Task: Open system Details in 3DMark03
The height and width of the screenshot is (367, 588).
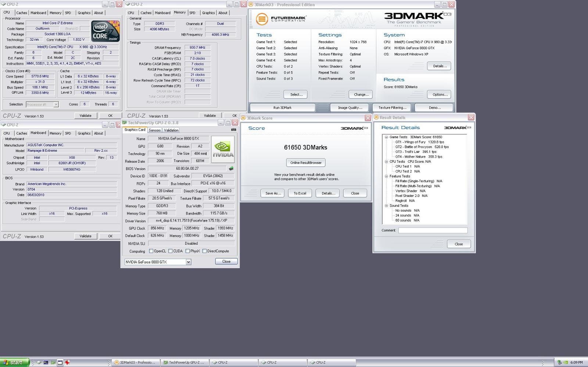Action: tap(440, 66)
